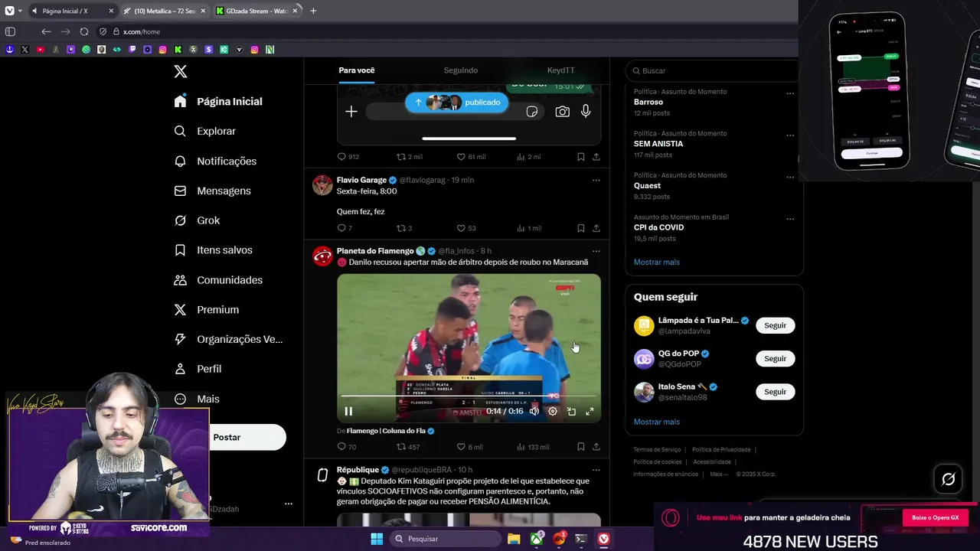Image resolution: width=980 pixels, height=551 pixels.
Task: Follow QG do POP
Action: [x=775, y=358]
